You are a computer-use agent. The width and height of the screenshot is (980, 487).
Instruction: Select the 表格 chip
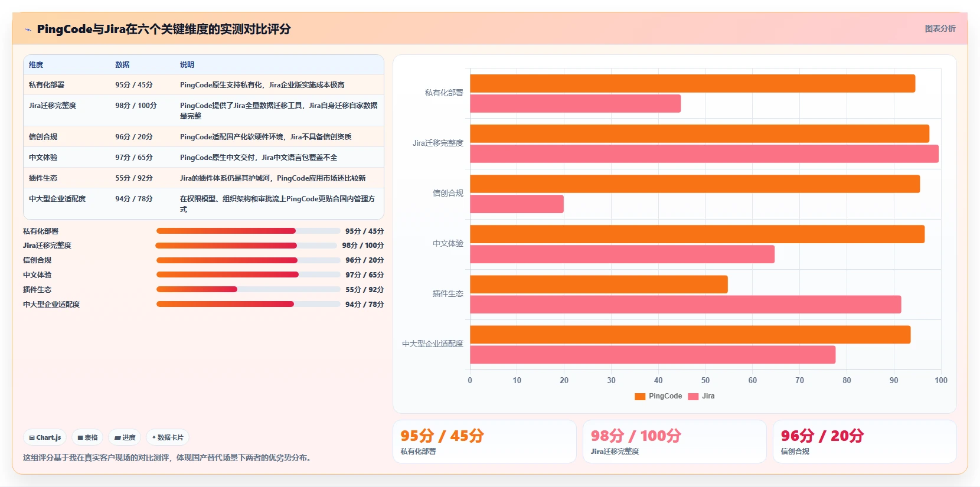click(87, 437)
